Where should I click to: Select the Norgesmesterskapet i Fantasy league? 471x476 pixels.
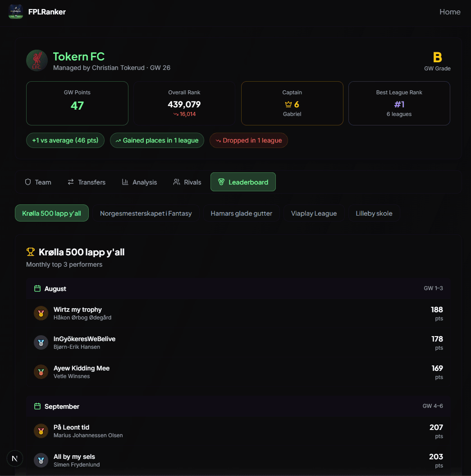[146, 213]
